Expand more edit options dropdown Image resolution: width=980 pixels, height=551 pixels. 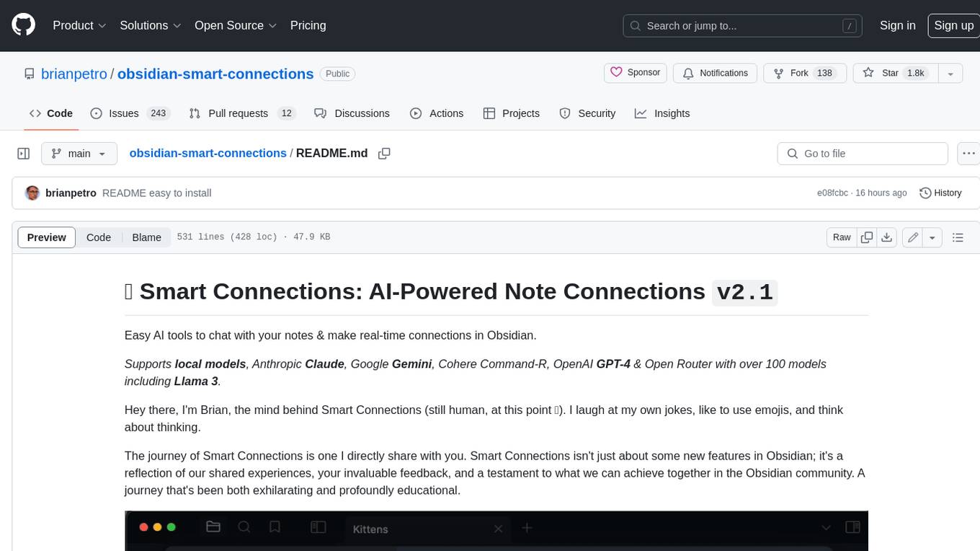(932, 237)
